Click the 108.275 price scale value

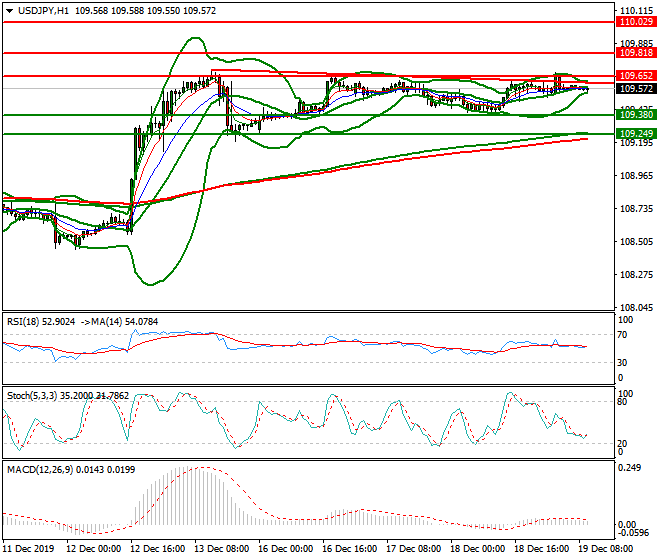[636, 275]
